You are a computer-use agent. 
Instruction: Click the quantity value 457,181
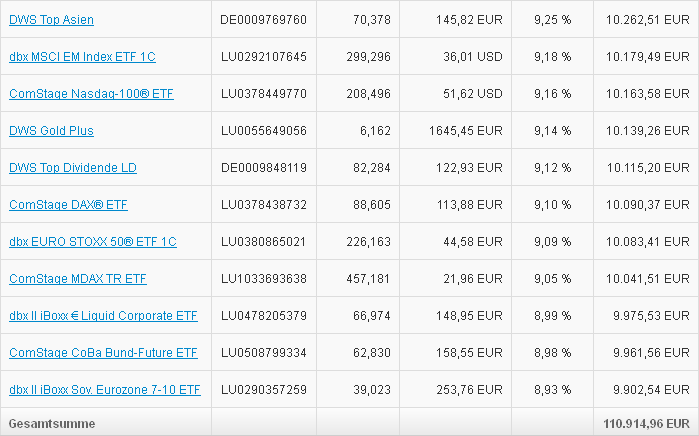[368, 279]
